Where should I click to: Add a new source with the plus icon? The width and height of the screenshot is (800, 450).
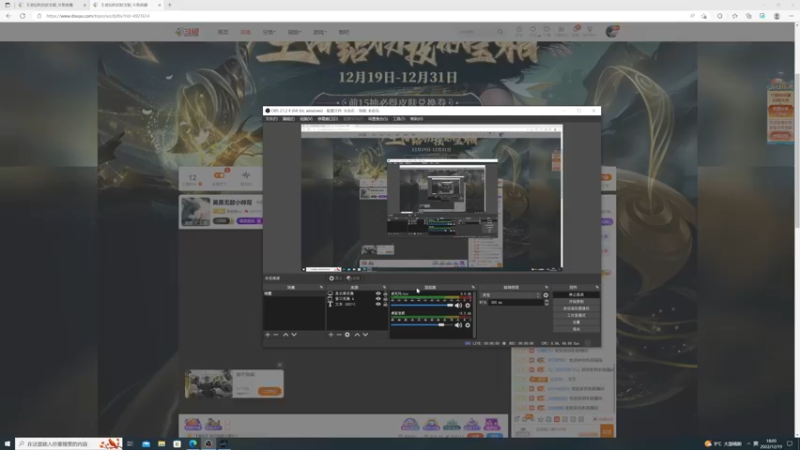(x=331, y=335)
